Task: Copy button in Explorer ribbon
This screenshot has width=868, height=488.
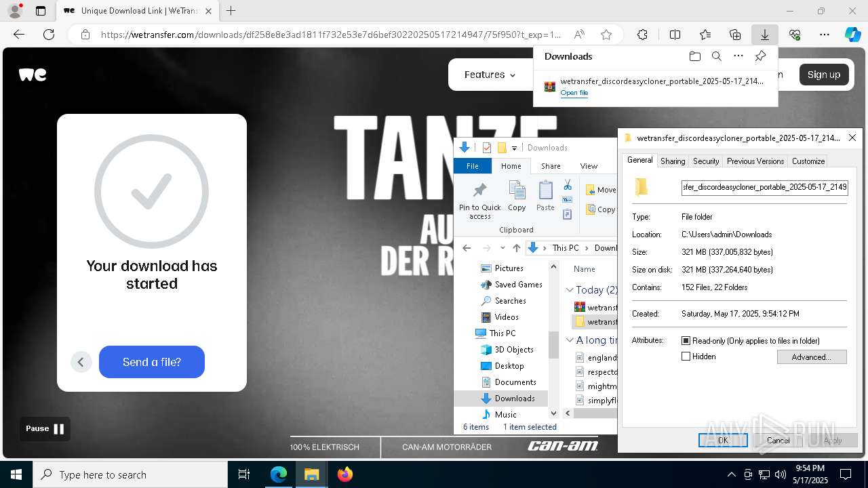Action: point(517,197)
